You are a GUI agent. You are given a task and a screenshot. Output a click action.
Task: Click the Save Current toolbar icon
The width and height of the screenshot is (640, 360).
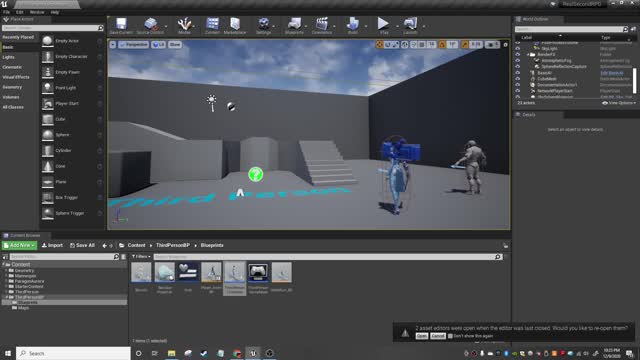coord(121,26)
